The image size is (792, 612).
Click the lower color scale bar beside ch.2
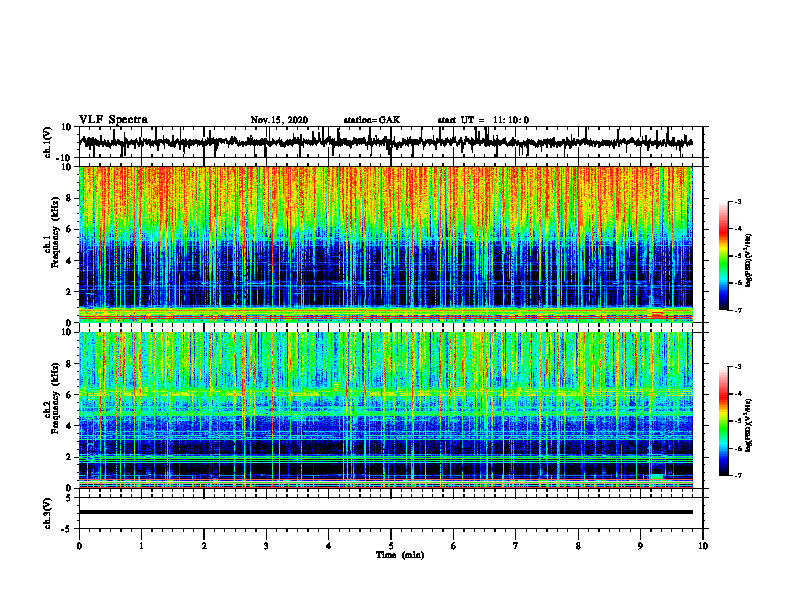723,421
